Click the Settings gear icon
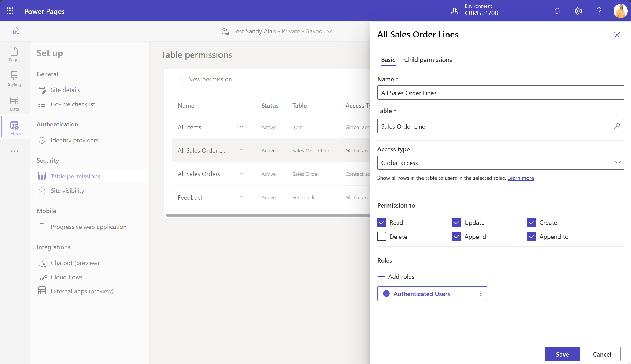631x364 pixels. click(x=578, y=11)
